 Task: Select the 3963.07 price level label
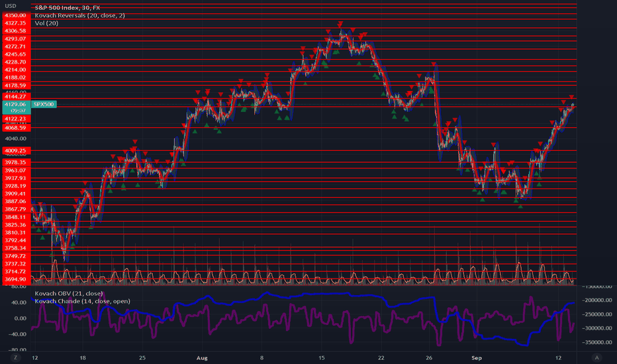[16, 170]
